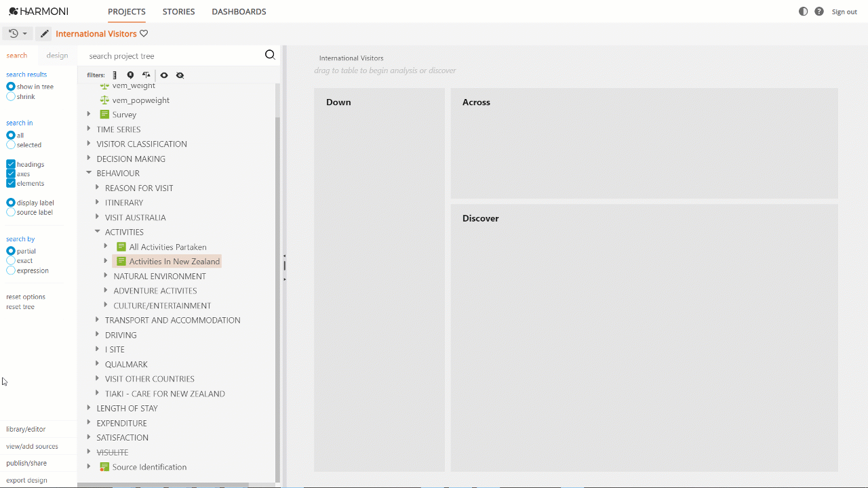
Task: Select the strikethrough VISULITE row
Action: point(113,452)
